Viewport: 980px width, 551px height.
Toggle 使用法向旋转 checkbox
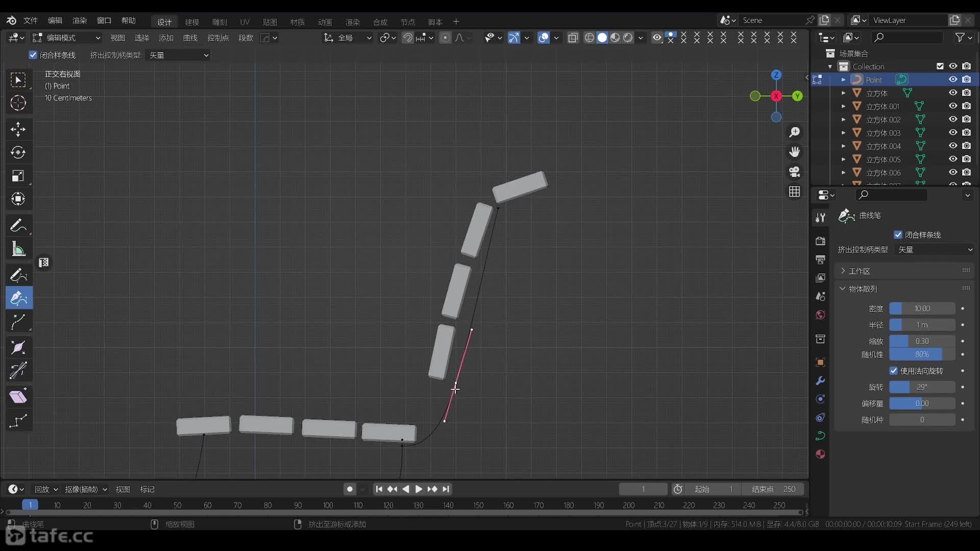tap(894, 371)
